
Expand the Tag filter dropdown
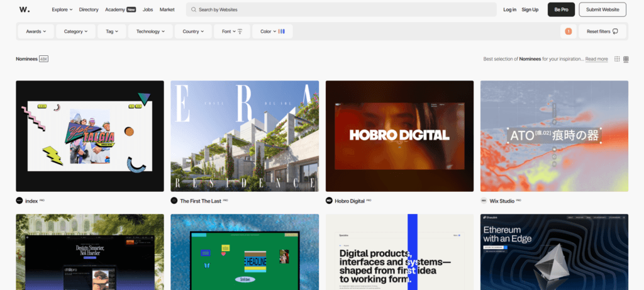(x=112, y=31)
